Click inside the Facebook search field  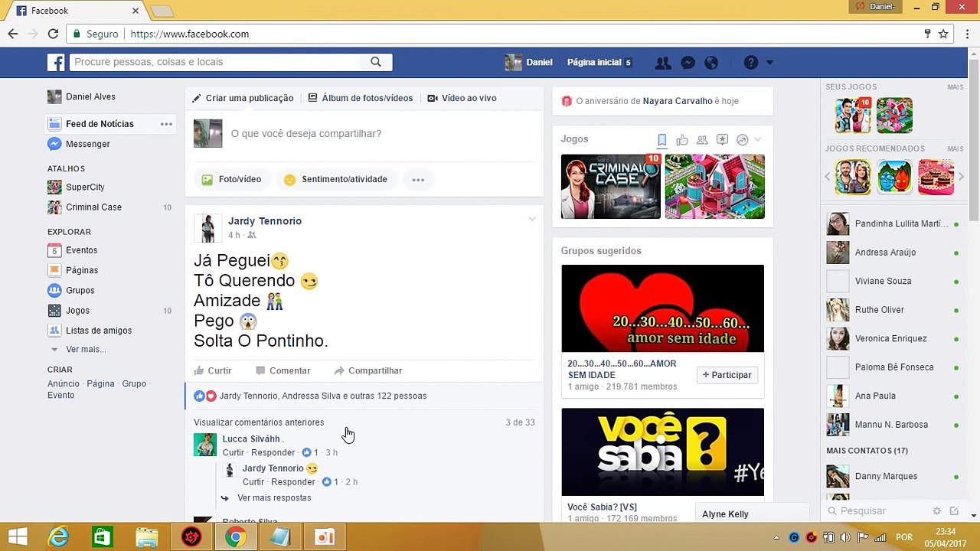pyautogui.click(x=215, y=62)
